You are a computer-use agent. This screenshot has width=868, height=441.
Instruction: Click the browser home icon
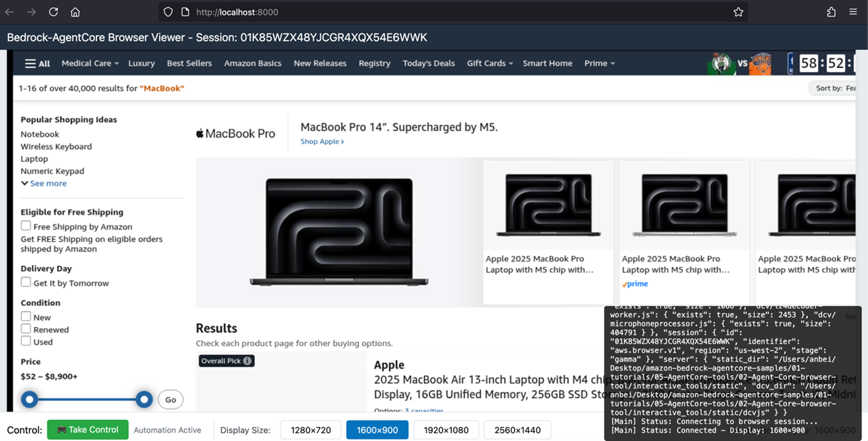(75, 12)
